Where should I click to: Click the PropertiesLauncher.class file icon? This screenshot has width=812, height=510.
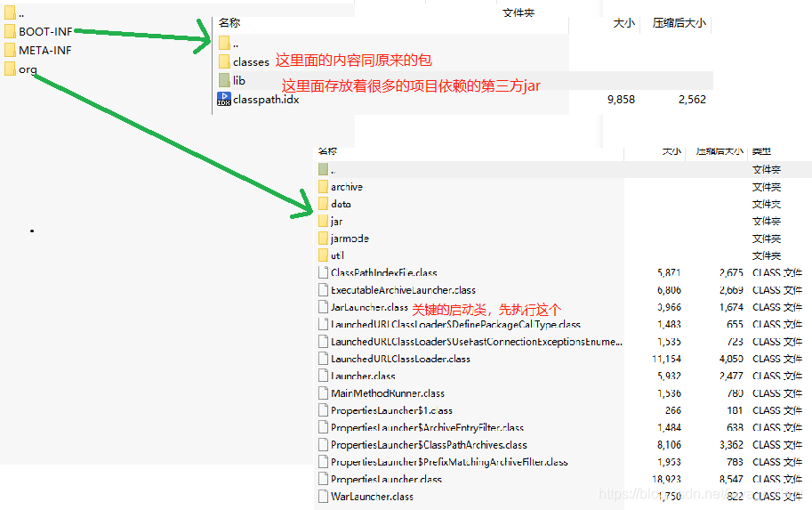click(x=323, y=479)
